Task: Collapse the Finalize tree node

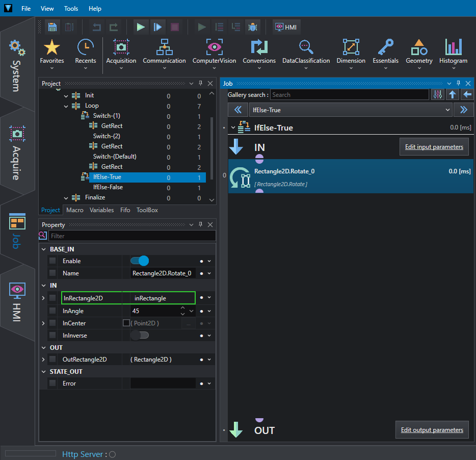Action: 66,198
